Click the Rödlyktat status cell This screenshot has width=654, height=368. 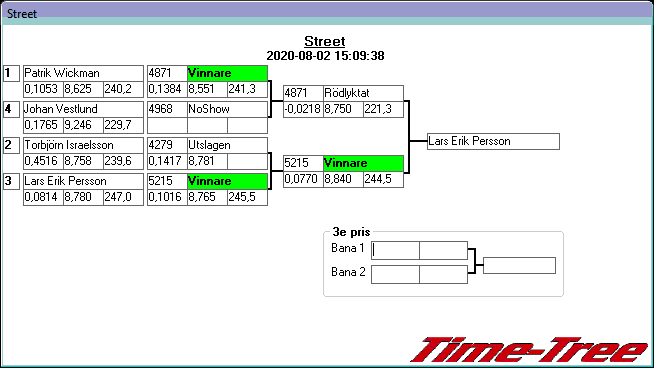click(363, 93)
